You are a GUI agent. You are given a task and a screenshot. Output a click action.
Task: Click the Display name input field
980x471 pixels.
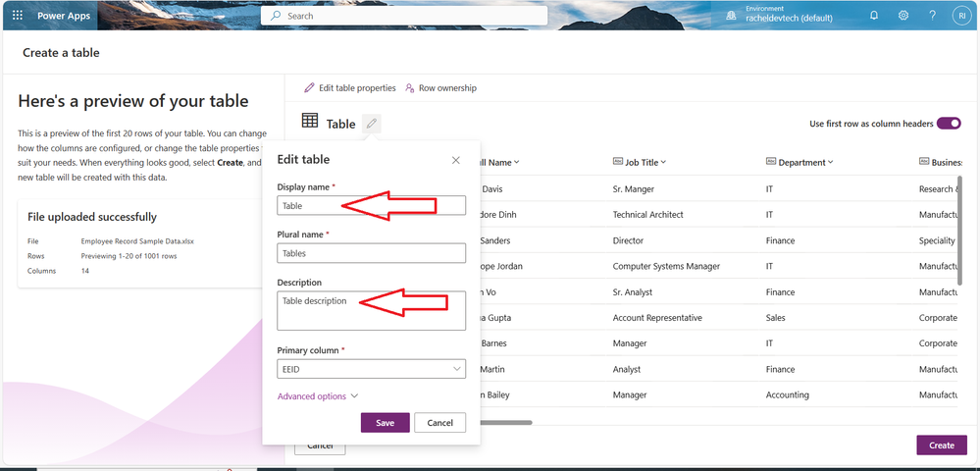tap(371, 205)
